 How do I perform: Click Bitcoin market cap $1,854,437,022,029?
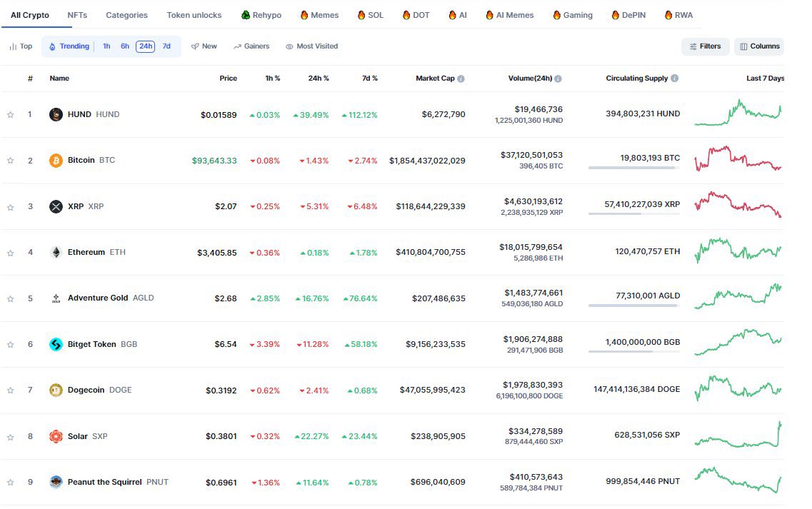(x=427, y=161)
